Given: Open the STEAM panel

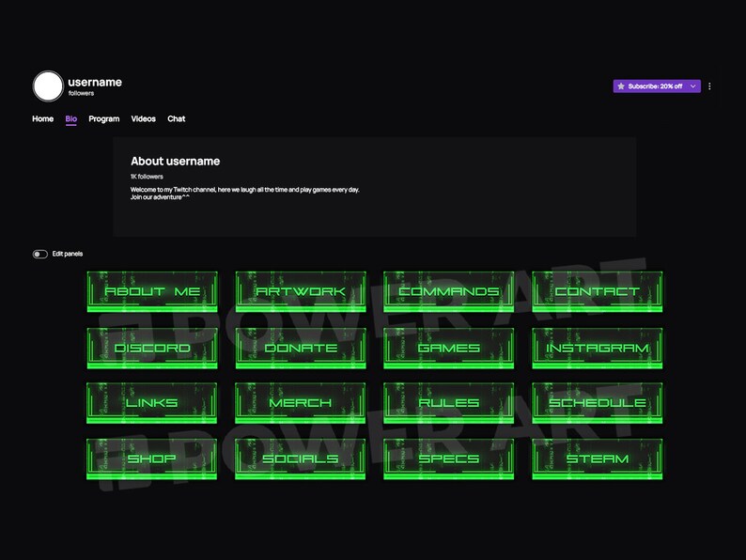Looking at the screenshot, I should point(598,459).
